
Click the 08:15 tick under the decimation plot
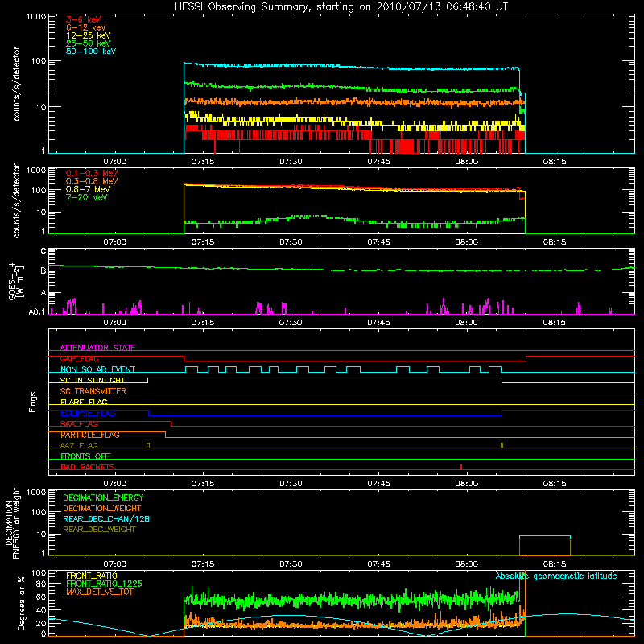click(x=555, y=564)
